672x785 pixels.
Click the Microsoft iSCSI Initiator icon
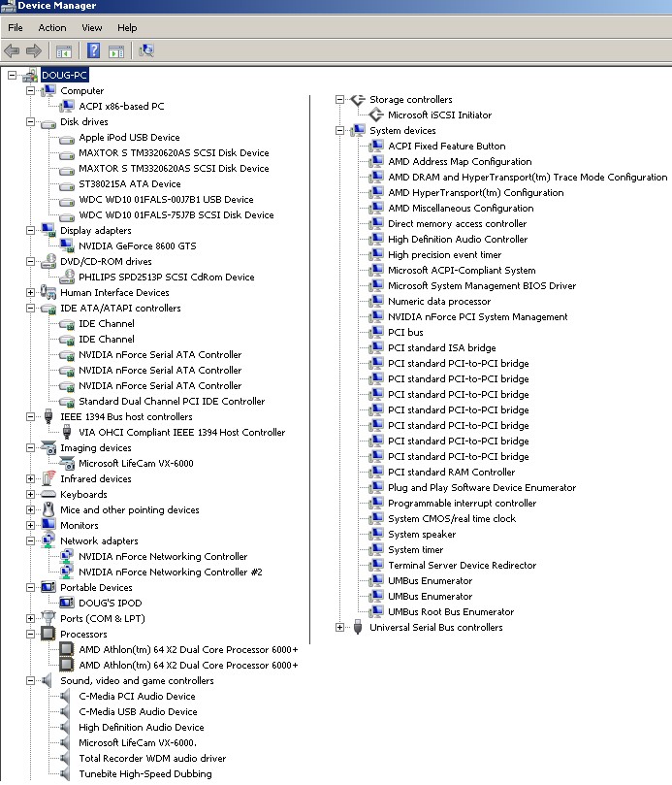point(376,114)
